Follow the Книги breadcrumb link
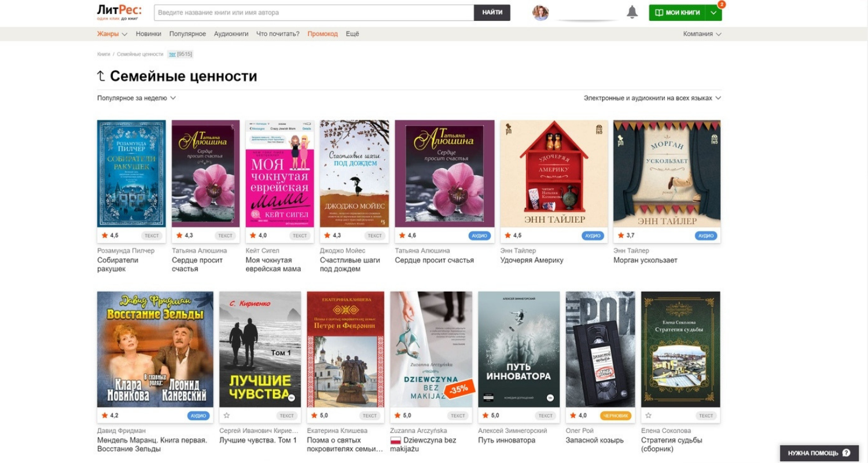 point(104,54)
